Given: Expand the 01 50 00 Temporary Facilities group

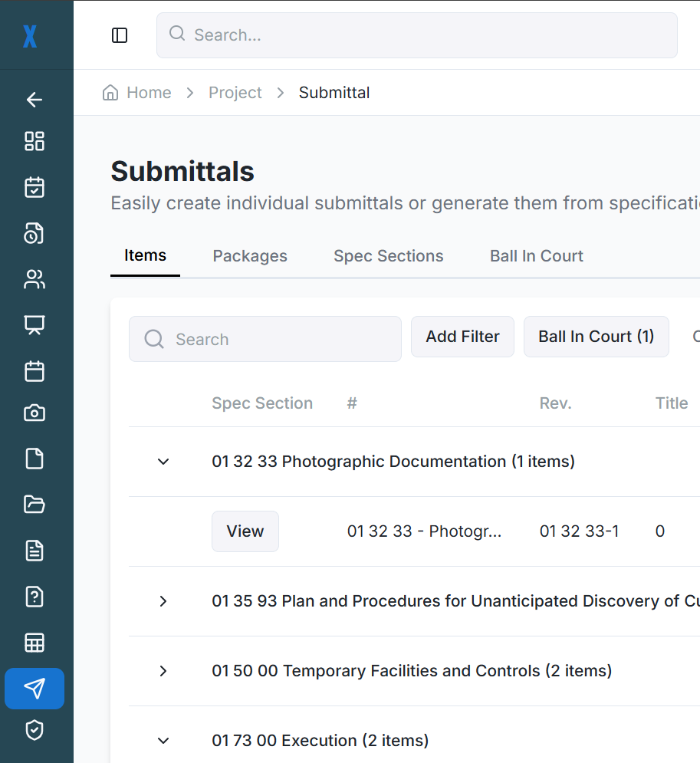Looking at the screenshot, I should [163, 671].
